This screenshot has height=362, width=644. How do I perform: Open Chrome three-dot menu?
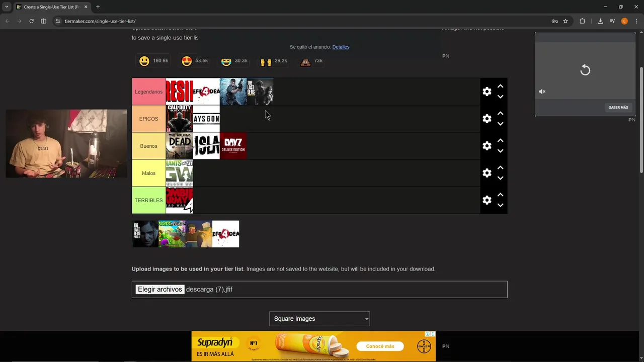636,21
